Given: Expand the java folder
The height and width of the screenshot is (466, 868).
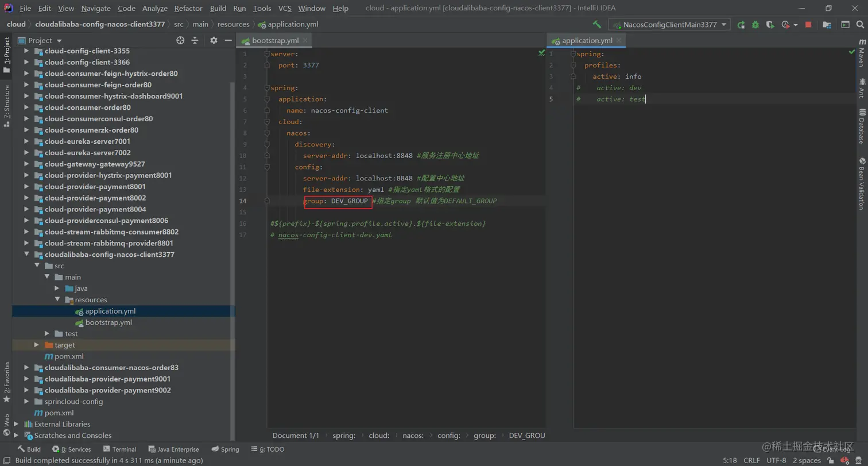Looking at the screenshot, I should 57,288.
